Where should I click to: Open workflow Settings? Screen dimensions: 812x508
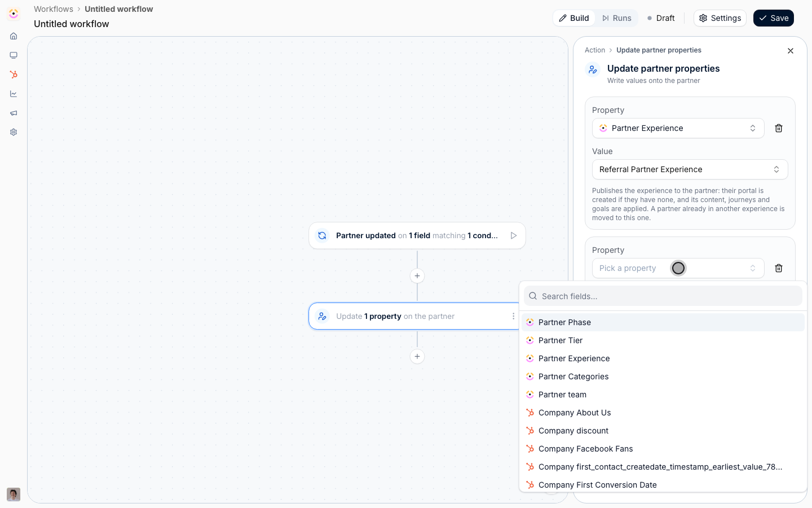(x=720, y=18)
